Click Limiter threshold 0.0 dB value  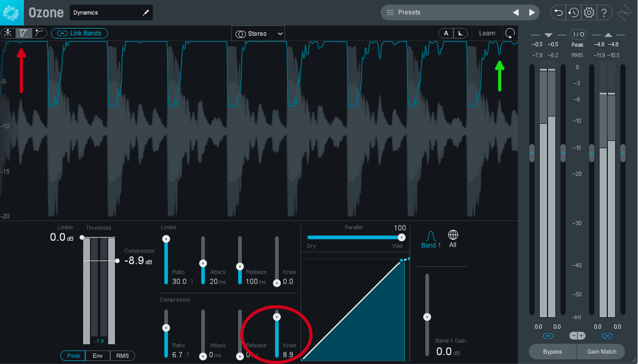tap(62, 237)
